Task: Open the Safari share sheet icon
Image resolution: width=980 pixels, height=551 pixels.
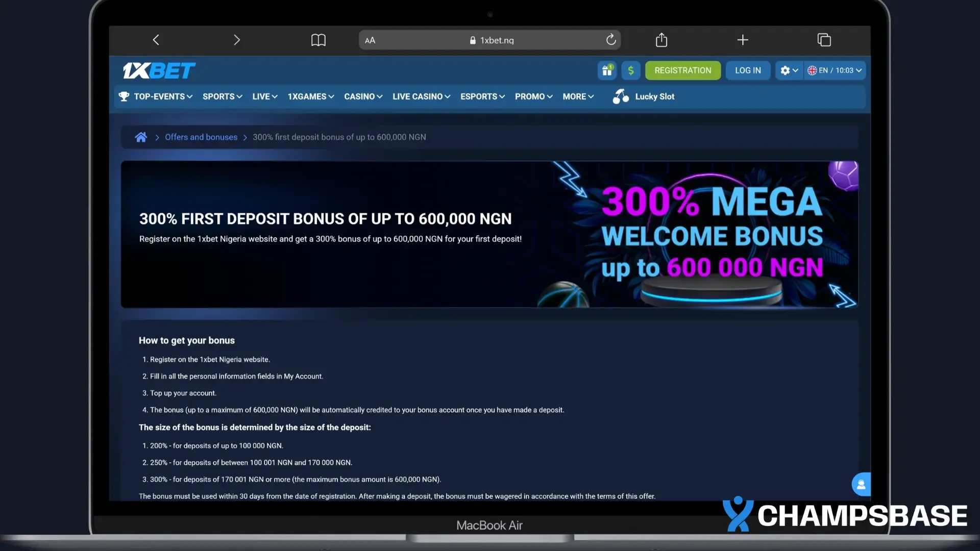Action: pyautogui.click(x=661, y=39)
